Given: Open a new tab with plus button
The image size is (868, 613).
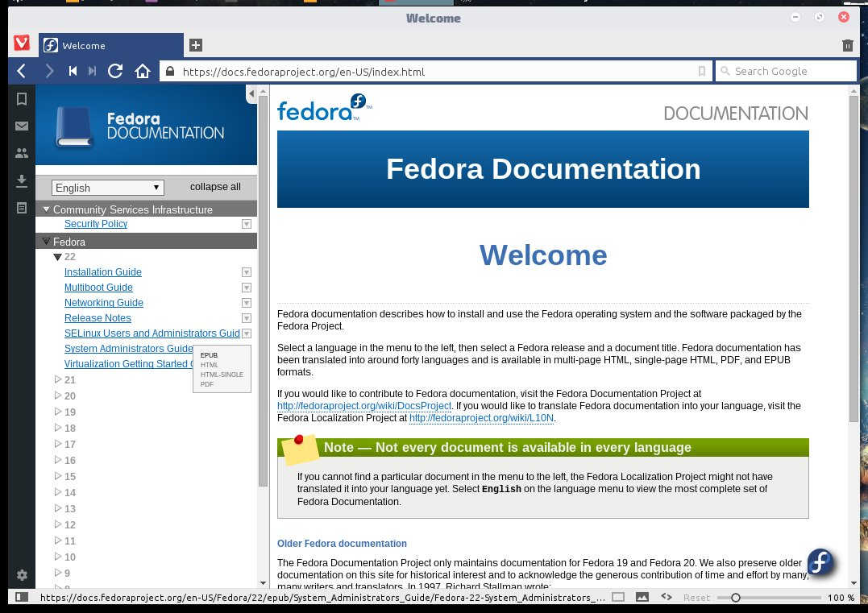Looking at the screenshot, I should [x=195, y=45].
